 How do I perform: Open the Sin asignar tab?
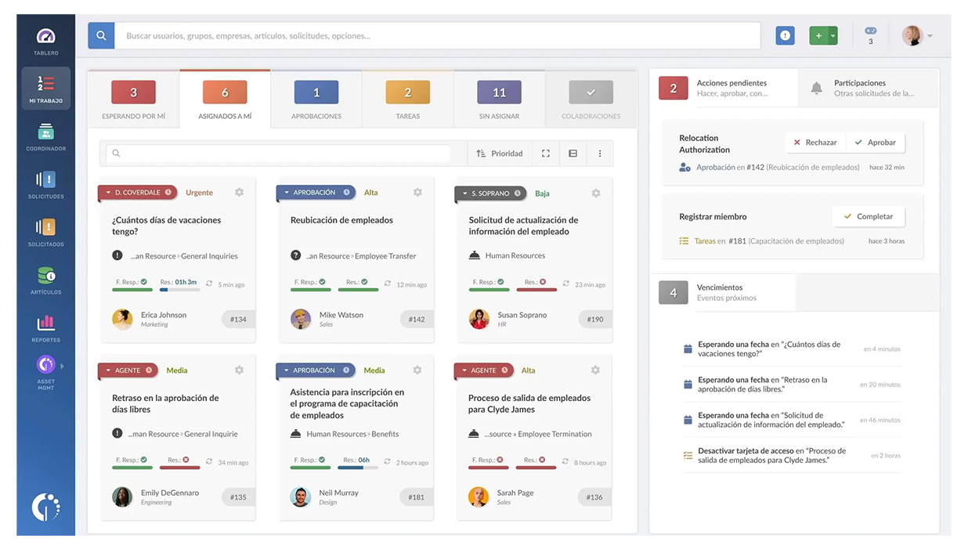tap(500, 99)
